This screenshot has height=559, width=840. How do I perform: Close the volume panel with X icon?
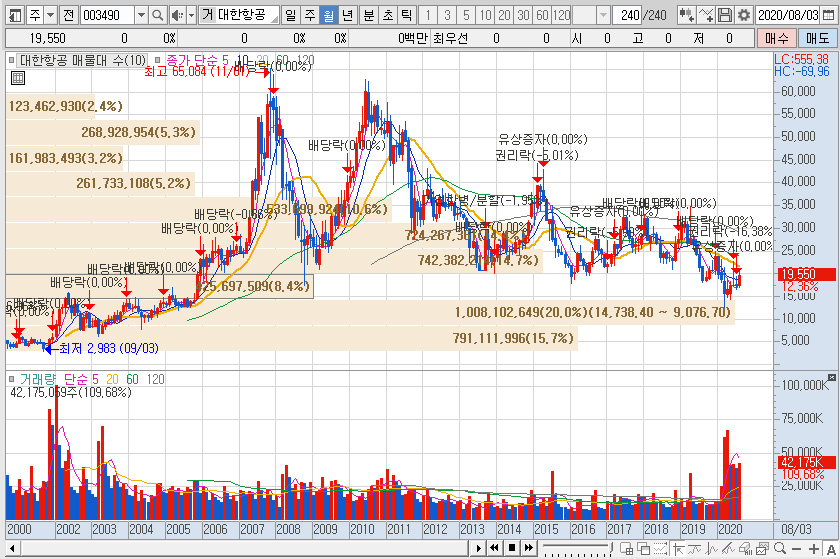point(831,377)
